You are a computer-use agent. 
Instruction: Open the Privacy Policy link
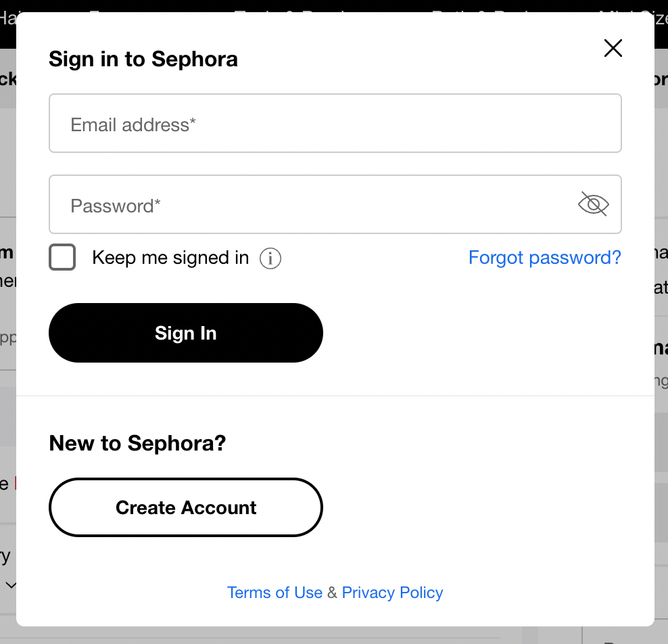(x=392, y=593)
